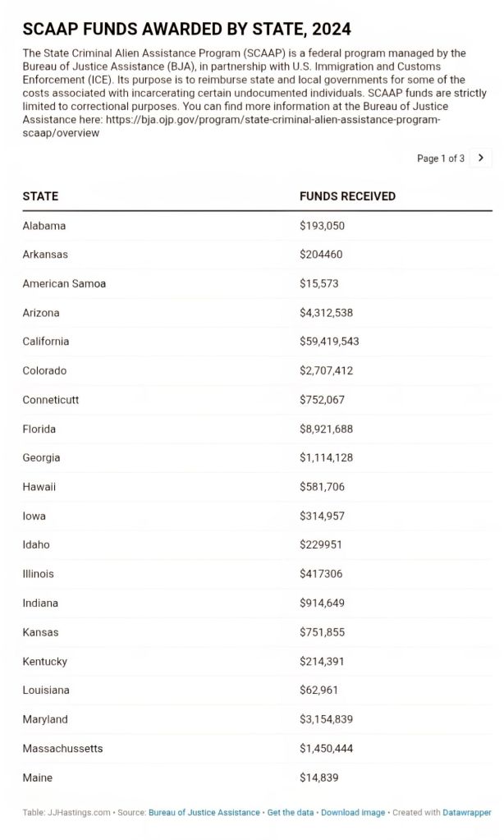Click the Download image link
504x840 pixels.
(353, 812)
